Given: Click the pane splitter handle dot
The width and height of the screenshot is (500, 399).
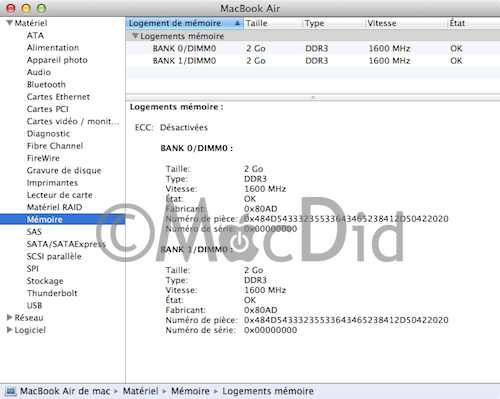Looking at the screenshot, I should coord(313,97).
